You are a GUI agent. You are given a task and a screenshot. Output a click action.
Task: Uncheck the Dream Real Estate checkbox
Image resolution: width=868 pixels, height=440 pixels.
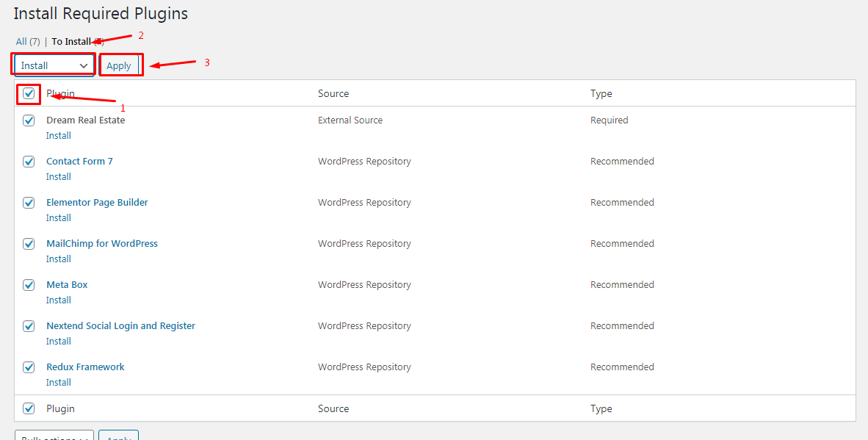click(29, 120)
